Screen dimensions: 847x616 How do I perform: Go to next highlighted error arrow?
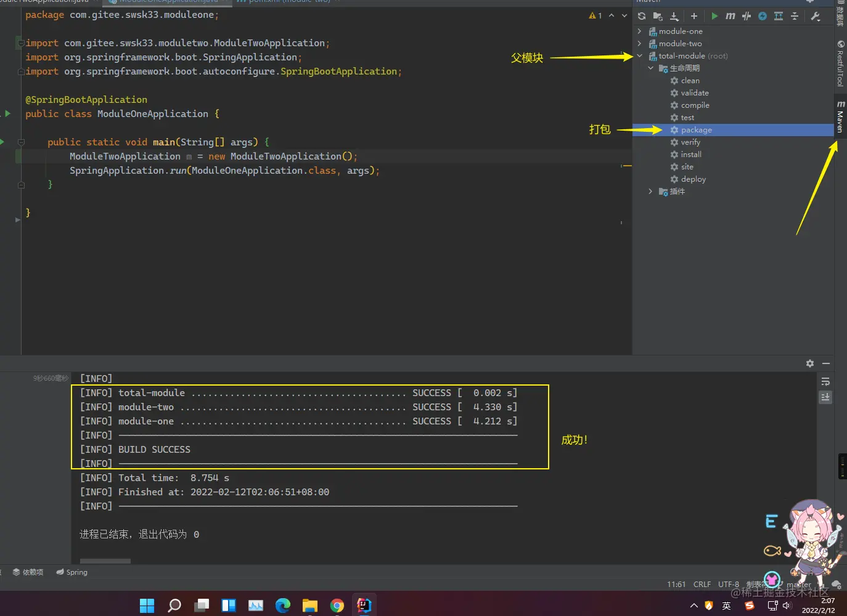tap(624, 15)
